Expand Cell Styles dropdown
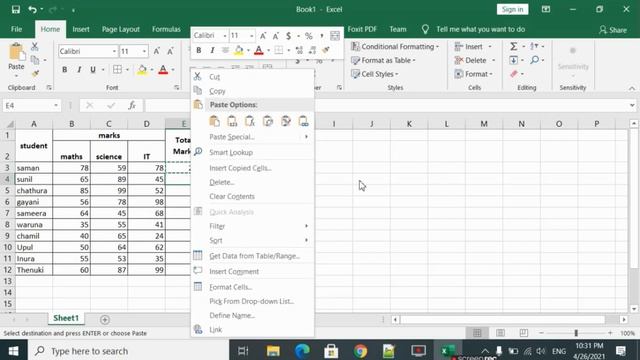Screen dimensions: 640x360 tap(397, 74)
